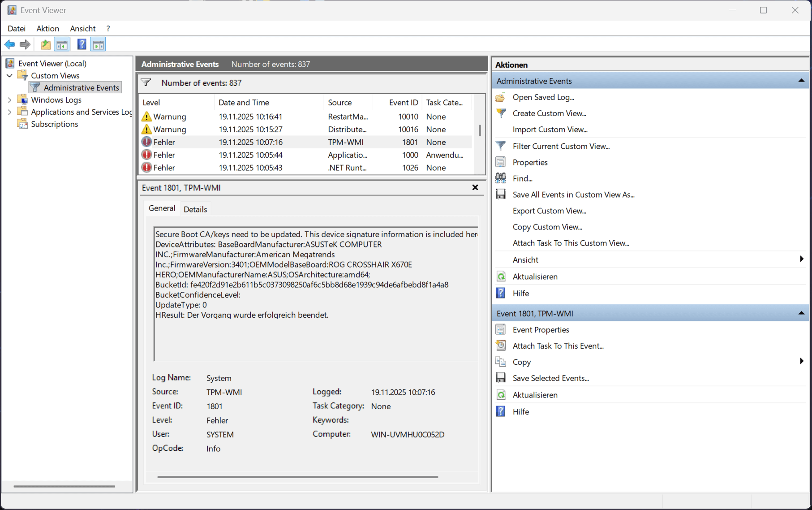812x510 pixels.
Task: Open a saved log via the folder toolbar icon
Action: point(45,44)
